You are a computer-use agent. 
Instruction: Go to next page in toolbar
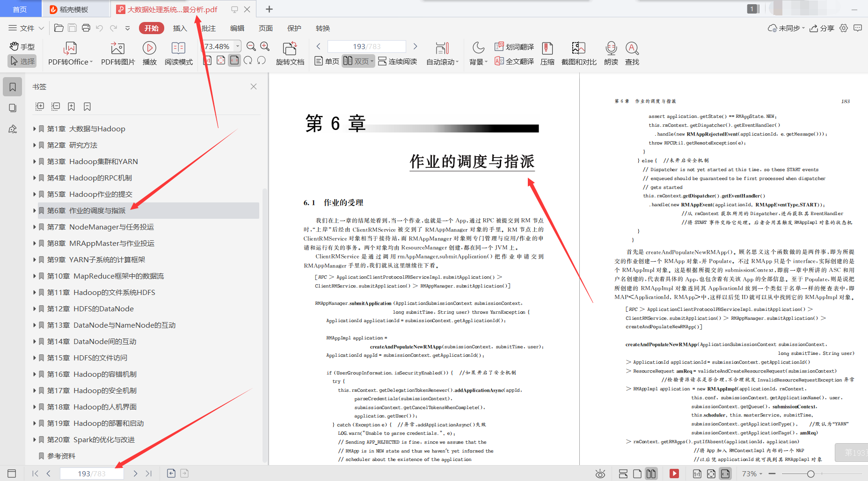(415, 46)
